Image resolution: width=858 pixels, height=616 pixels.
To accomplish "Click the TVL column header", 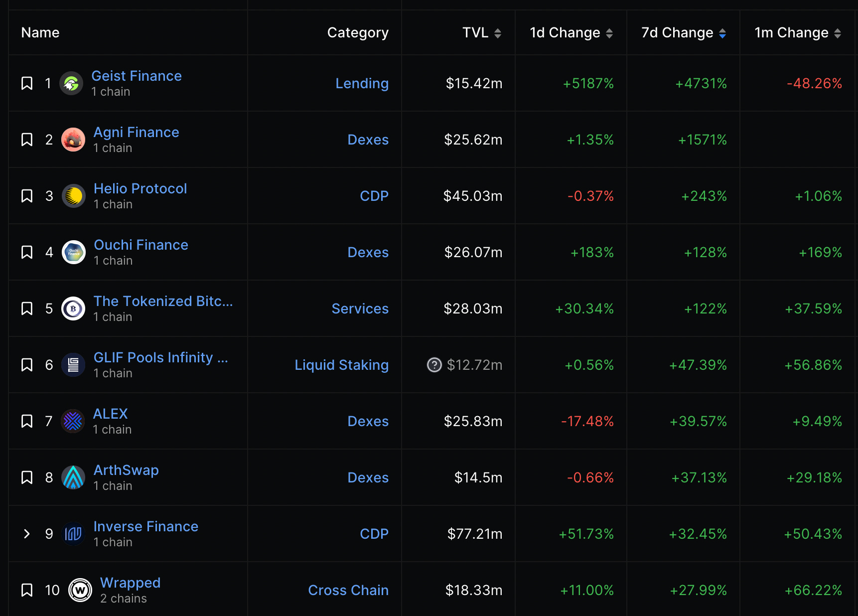I will (x=475, y=33).
